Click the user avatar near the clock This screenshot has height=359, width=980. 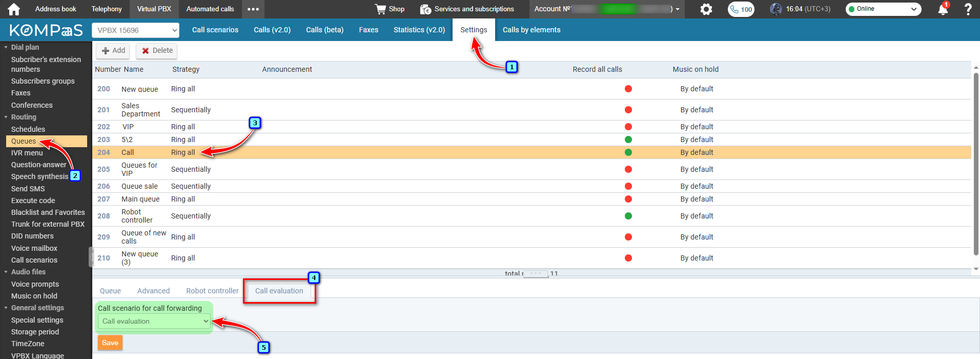click(x=776, y=9)
